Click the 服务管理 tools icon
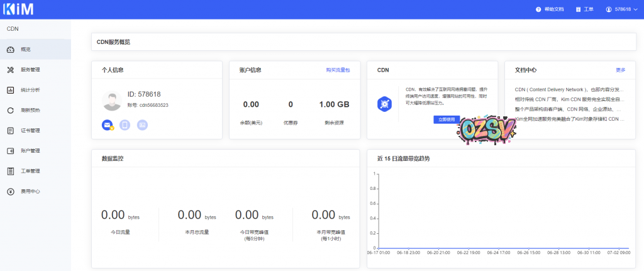 click(x=10, y=69)
